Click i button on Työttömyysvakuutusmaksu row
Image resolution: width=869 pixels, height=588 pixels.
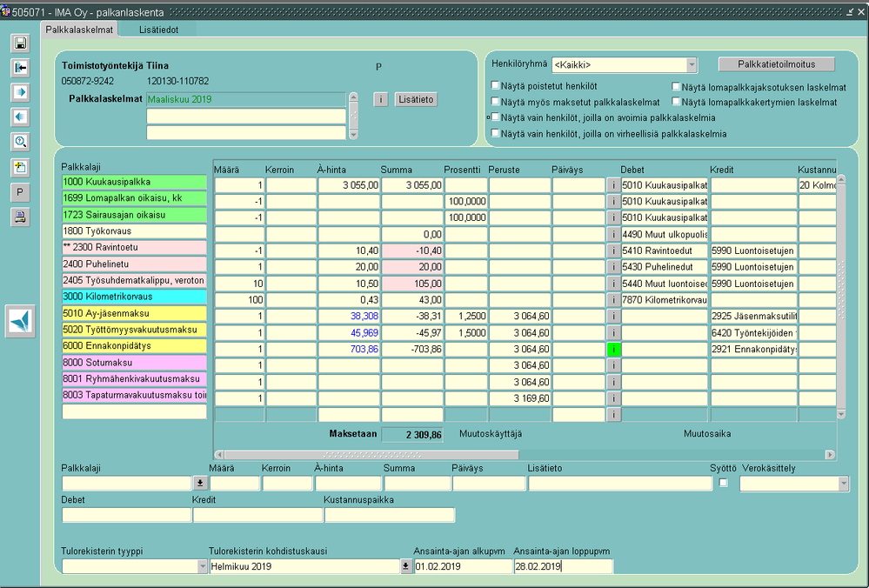click(613, 332)
